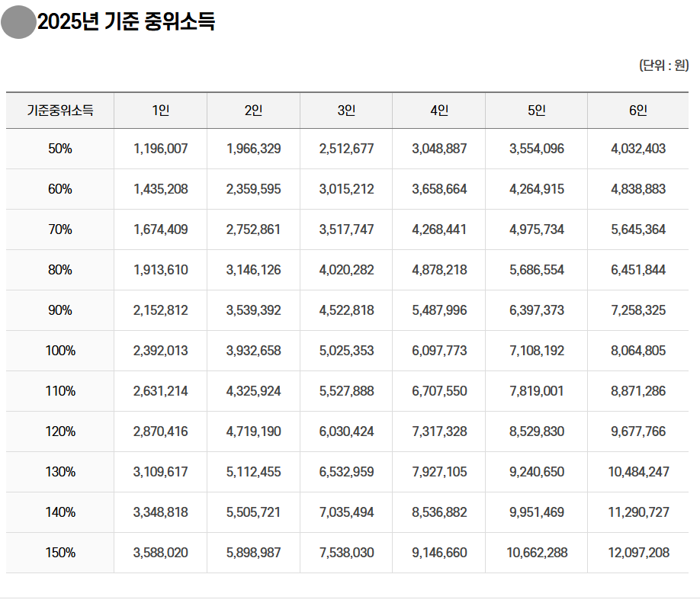Click the '6인' column header
Viewport: 700px width, 603px height.
638,111
